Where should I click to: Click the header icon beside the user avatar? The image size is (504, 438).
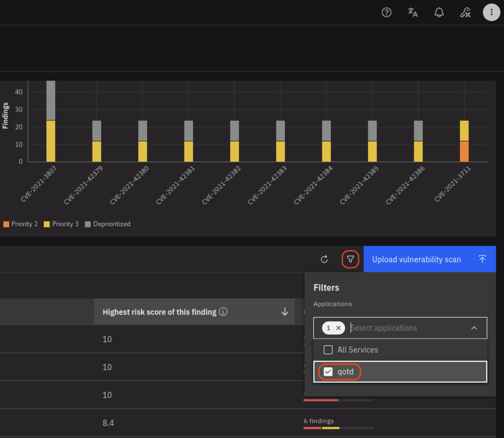(465, 12)
